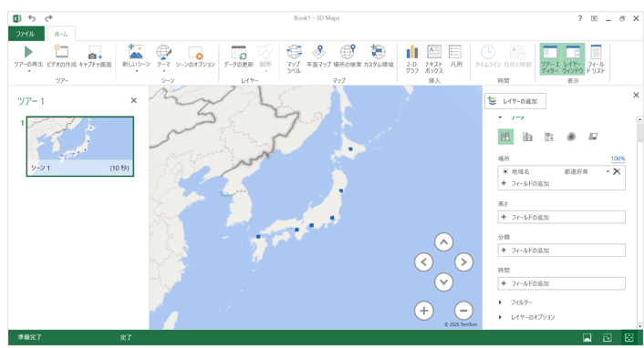Open the ファイル tab

[26, 34]
